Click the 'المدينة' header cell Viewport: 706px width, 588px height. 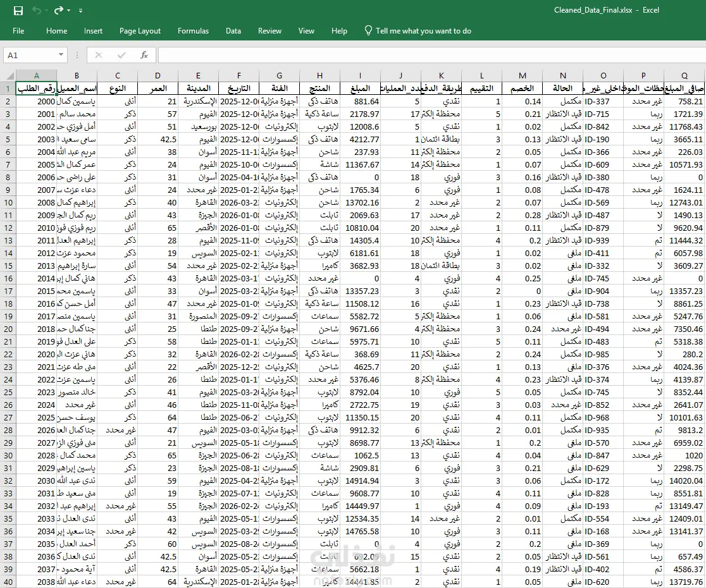(x=198, y=89)
